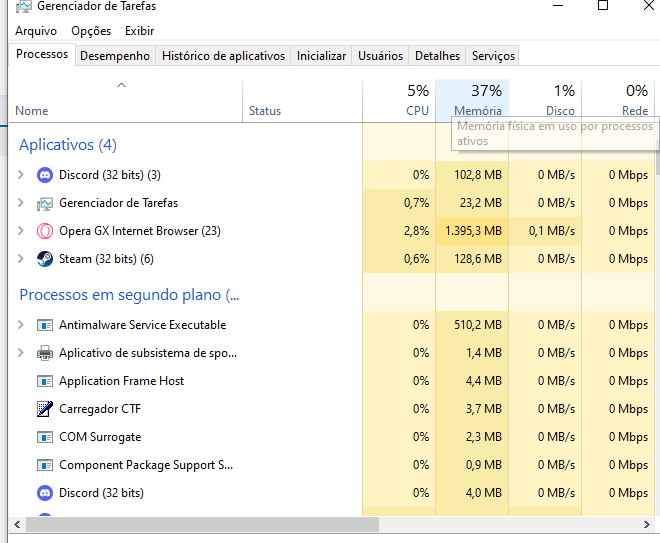660x543 pixels.
Task: Click the horizontal scrollbar right arrow
Action: point(647,524)
